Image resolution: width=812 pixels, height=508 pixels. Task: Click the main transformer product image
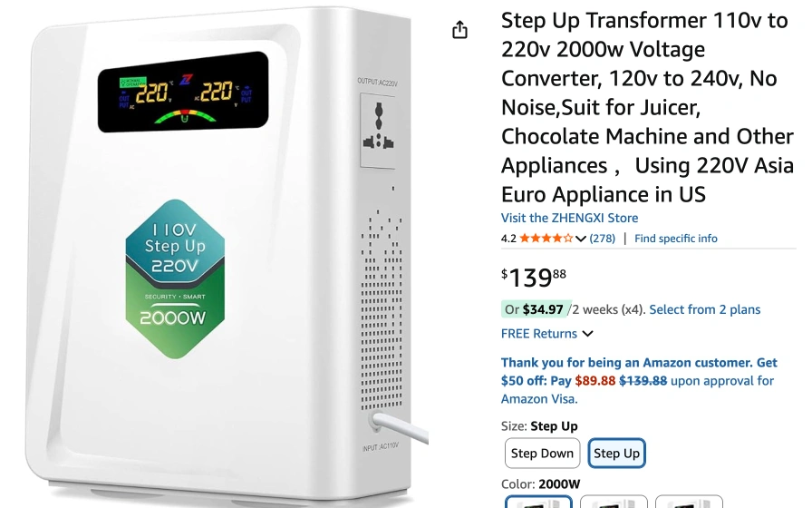point(223,254)
